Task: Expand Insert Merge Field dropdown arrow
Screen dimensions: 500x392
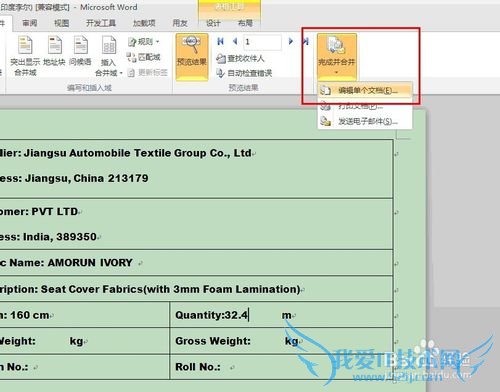Action: point(121,73)
